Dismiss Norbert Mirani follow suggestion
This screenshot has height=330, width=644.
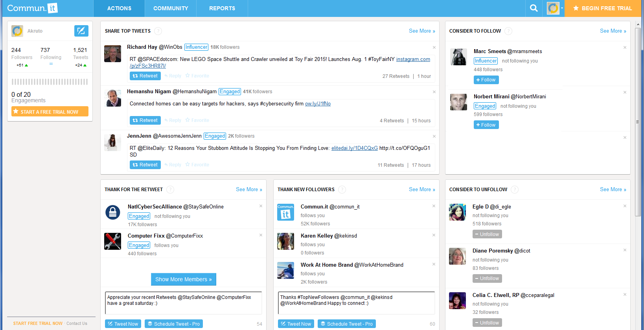pyautogui.click(x=625, y=92)
